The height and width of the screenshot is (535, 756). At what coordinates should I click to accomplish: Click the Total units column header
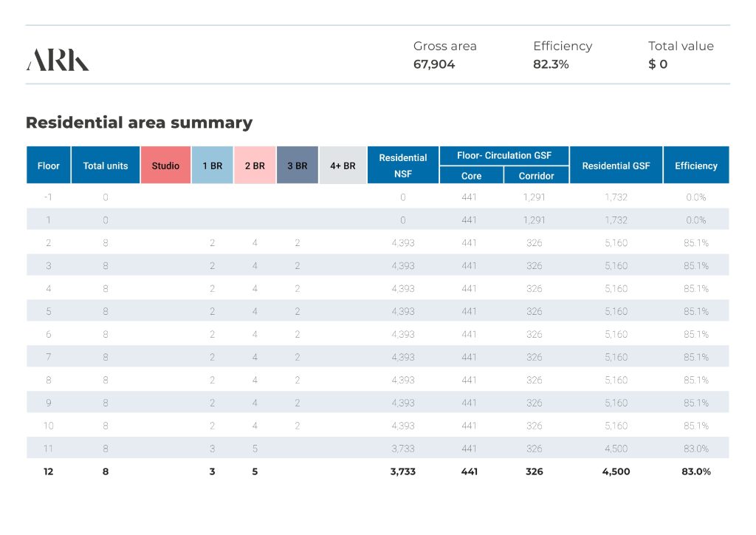pyautogui.click(x=106, y=166)
